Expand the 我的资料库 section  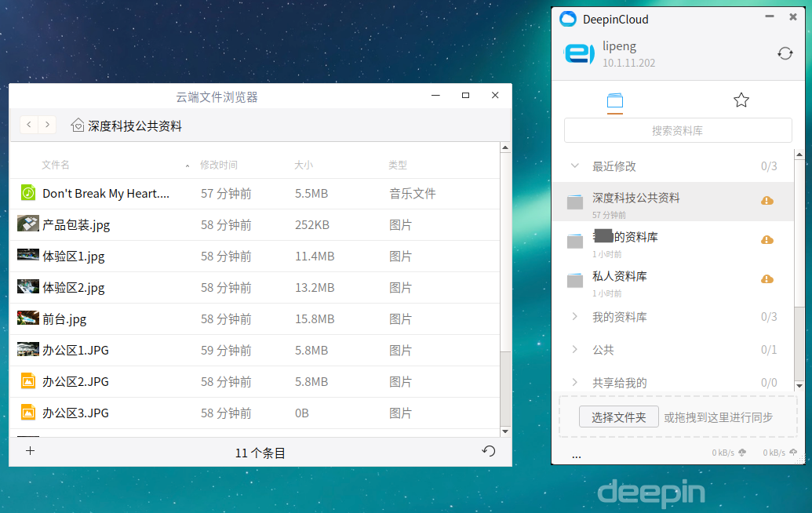[x=574, y=316]
